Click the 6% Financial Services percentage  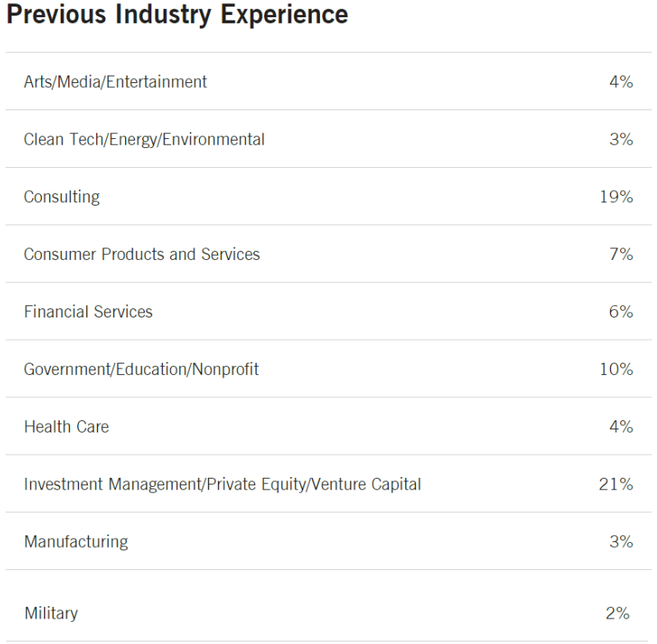pos(621,313)
